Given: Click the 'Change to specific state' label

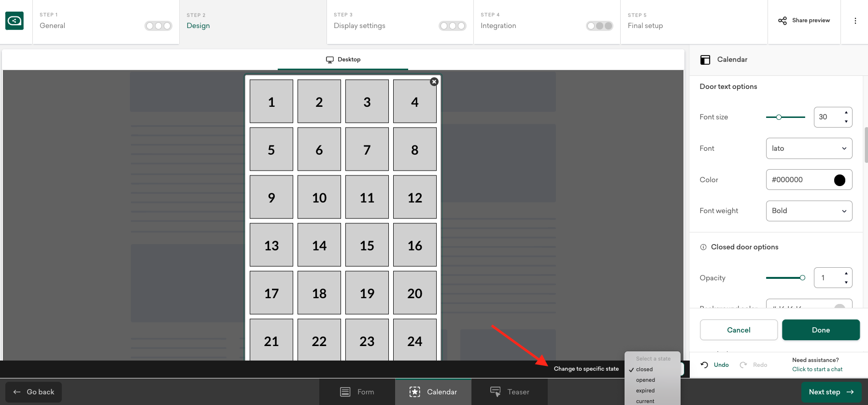Looking at the screenshot, I should 586,369.
